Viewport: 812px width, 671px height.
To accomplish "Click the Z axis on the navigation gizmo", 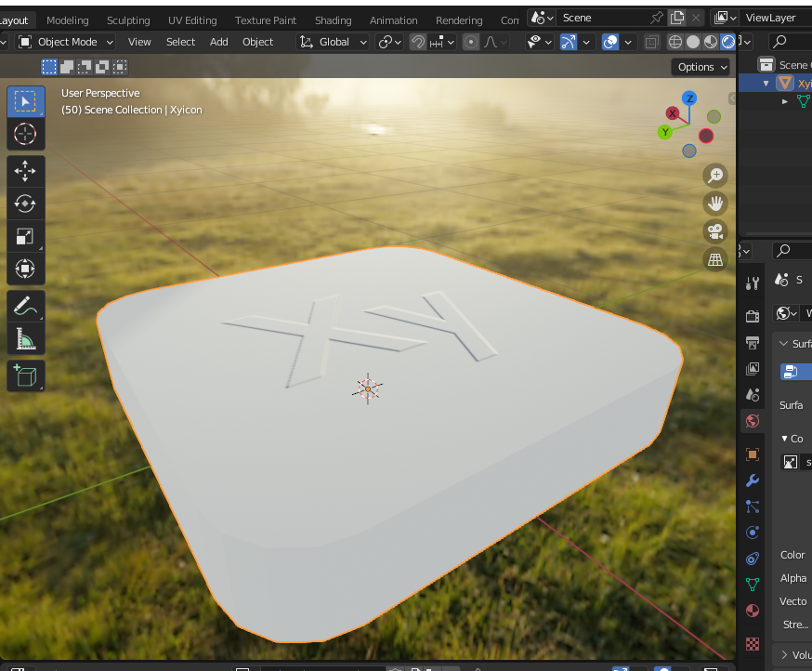I will pos(688,98).
